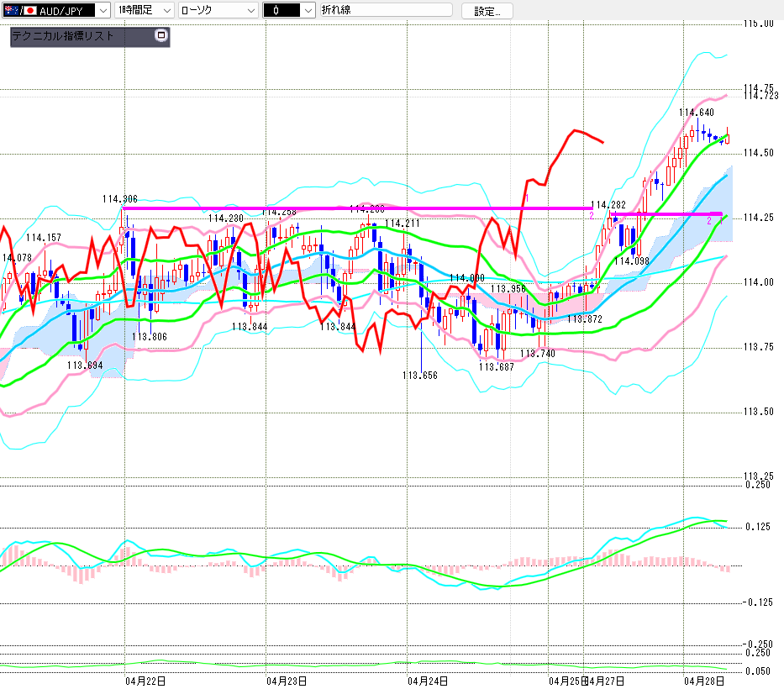This screenshot has height=689, width=784.
Task: Click the 114.640 high price label
Action: point(696,113)
